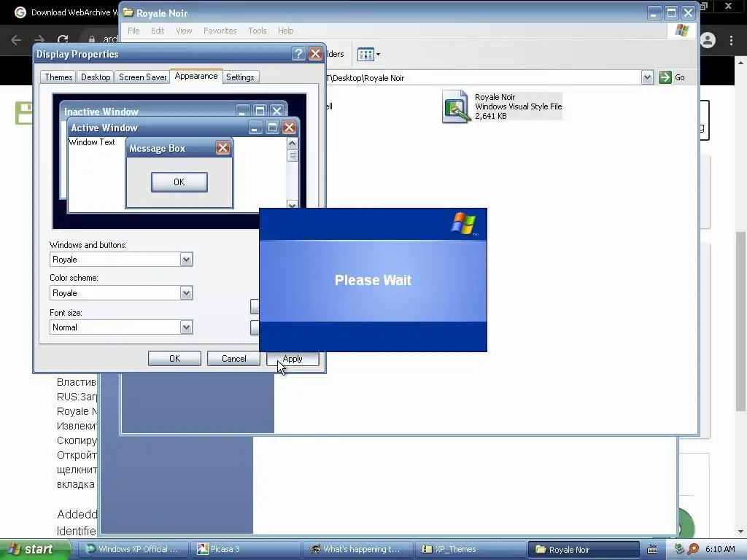Image resolution: width=747 pixels, height=560 pixels.
Task: Click the keyboard tray icon in taskbar
Action: coord(652,550)
